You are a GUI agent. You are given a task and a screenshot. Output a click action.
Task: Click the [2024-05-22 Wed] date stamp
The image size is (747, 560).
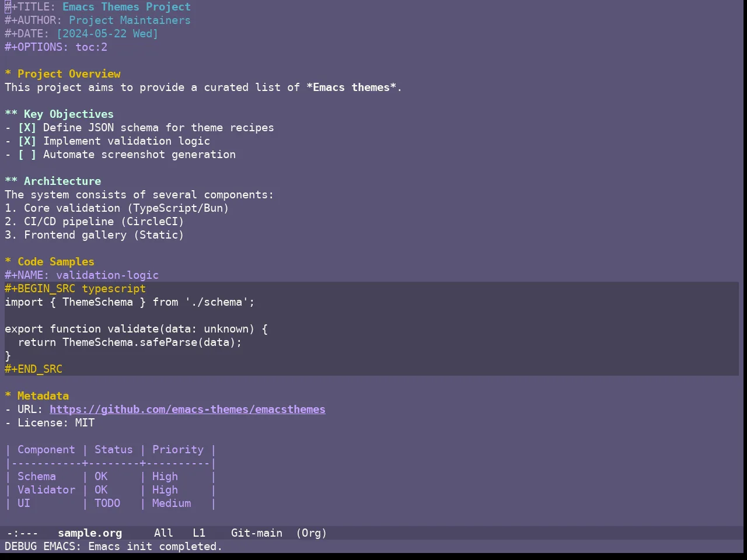click(107, 34)
